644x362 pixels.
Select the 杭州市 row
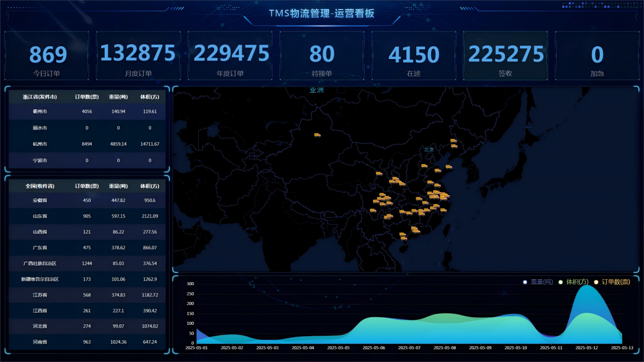coord(87,144)
